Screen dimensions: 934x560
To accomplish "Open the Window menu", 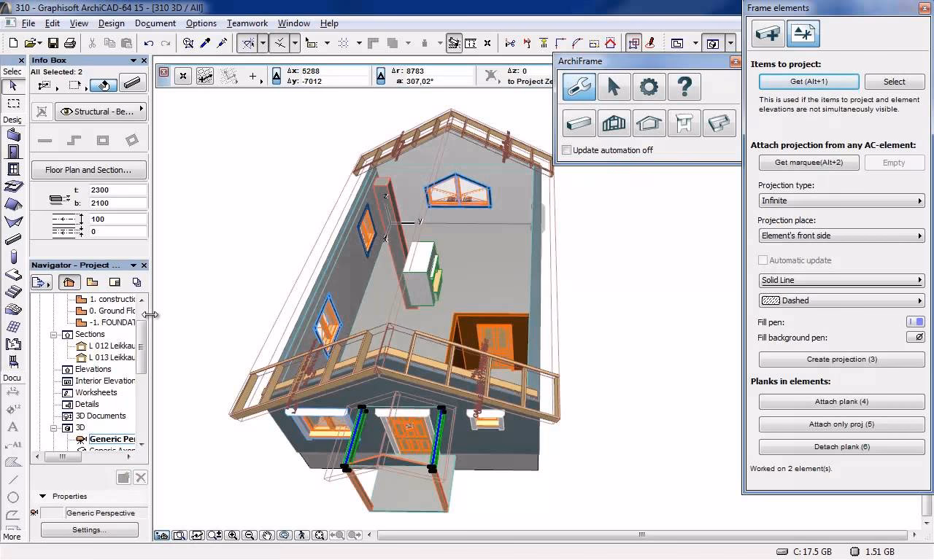I will click(294, 23).
